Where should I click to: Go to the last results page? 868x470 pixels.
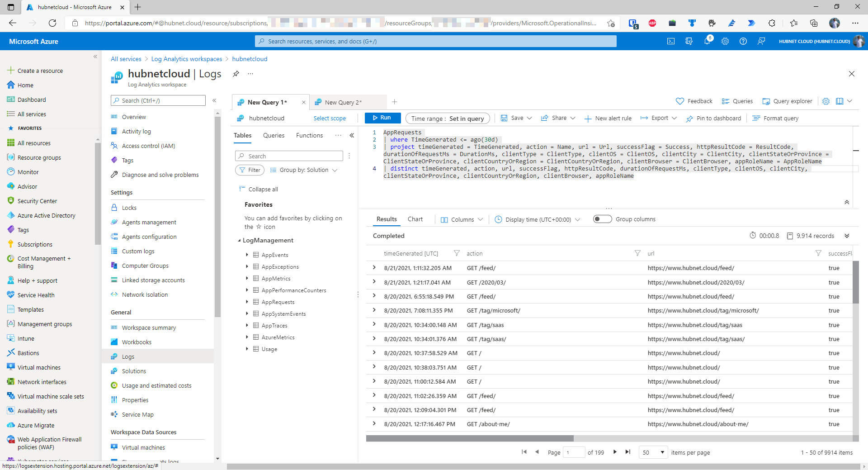point(628,452)
